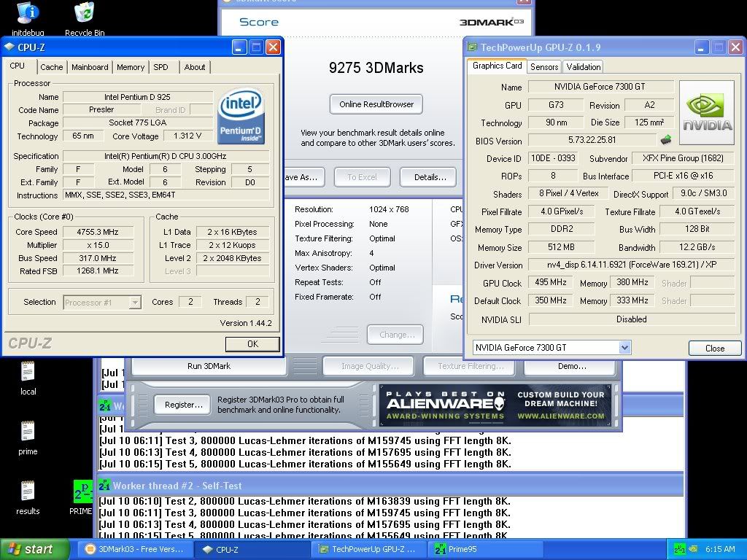This screenshot has width=747, height=560.
Task: Open the Mainboard tab in CPU-Z
Action: [x=90, y=67]
